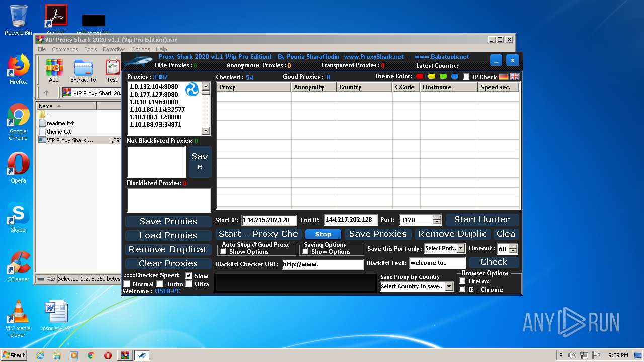Check Saving Options Show Options box

[305, 252]
